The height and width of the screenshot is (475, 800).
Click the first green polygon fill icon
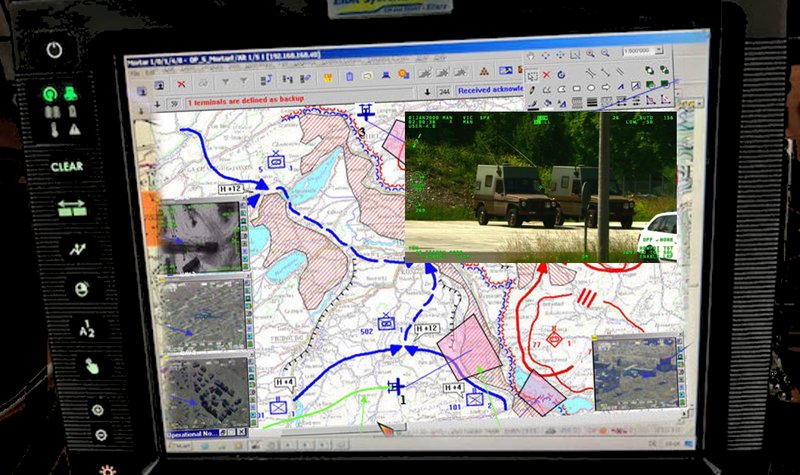tap(649, 84)
